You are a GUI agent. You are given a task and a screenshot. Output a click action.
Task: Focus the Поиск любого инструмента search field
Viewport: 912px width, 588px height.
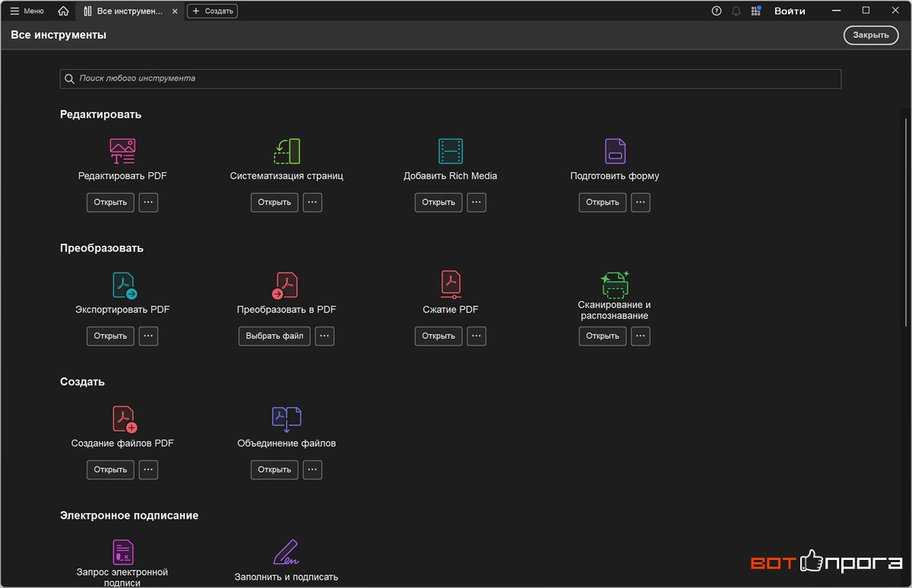point(451,78)
